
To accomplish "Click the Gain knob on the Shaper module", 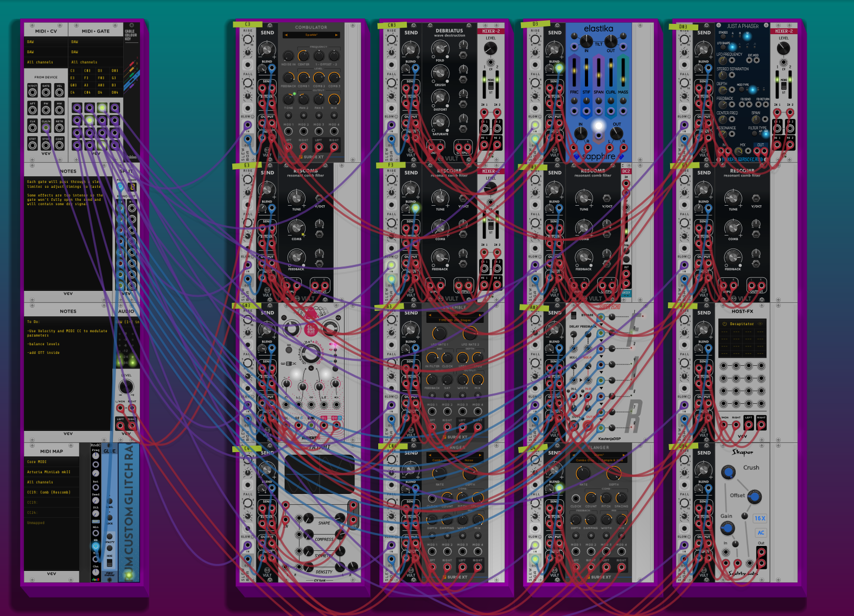I will pos(728,528).
